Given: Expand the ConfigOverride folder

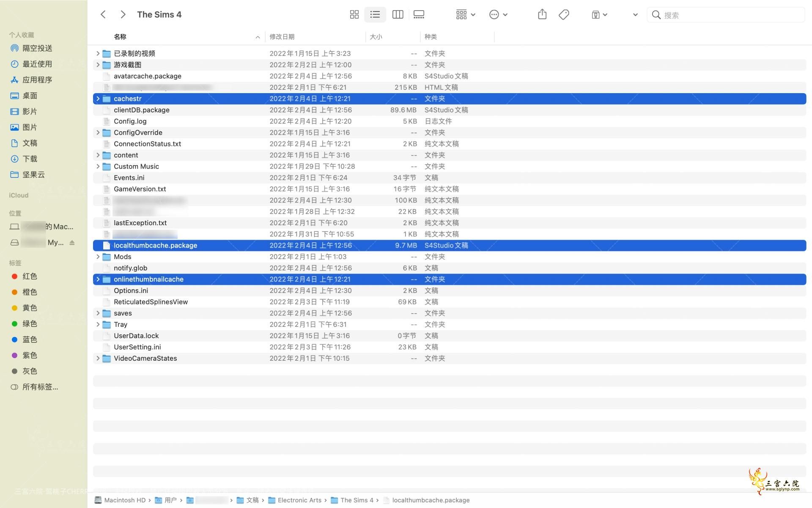Looking at the screenshot, I should tap(98, 133).
